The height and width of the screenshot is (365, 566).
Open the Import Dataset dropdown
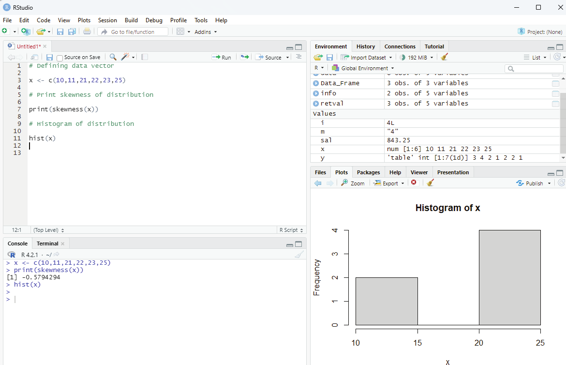(366, 57)
